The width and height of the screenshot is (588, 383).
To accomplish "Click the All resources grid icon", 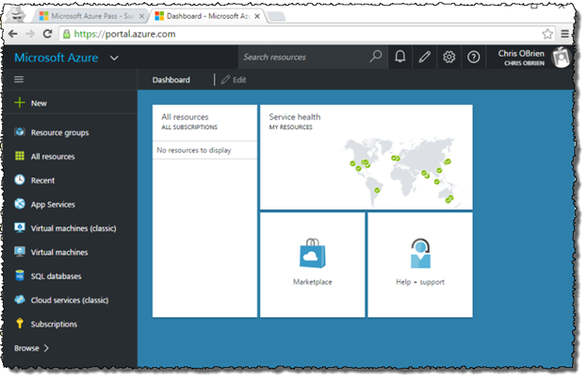I will pos(20,156).
